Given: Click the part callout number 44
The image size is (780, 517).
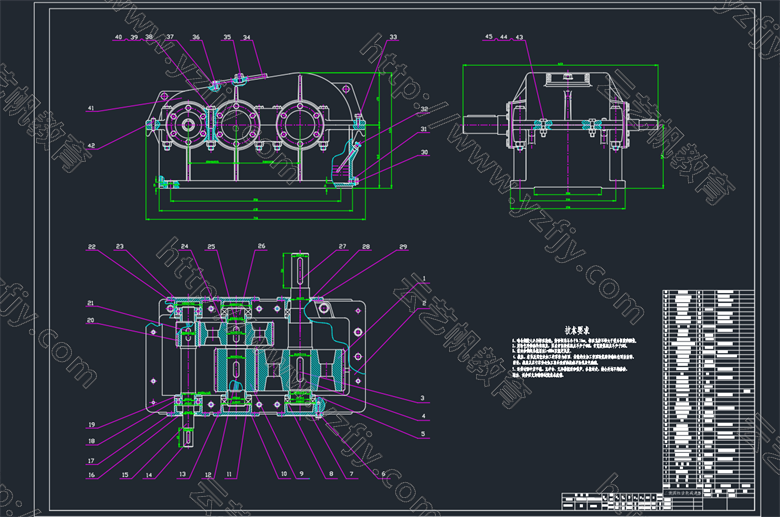Looking at the screenshot, I should 504,37.
